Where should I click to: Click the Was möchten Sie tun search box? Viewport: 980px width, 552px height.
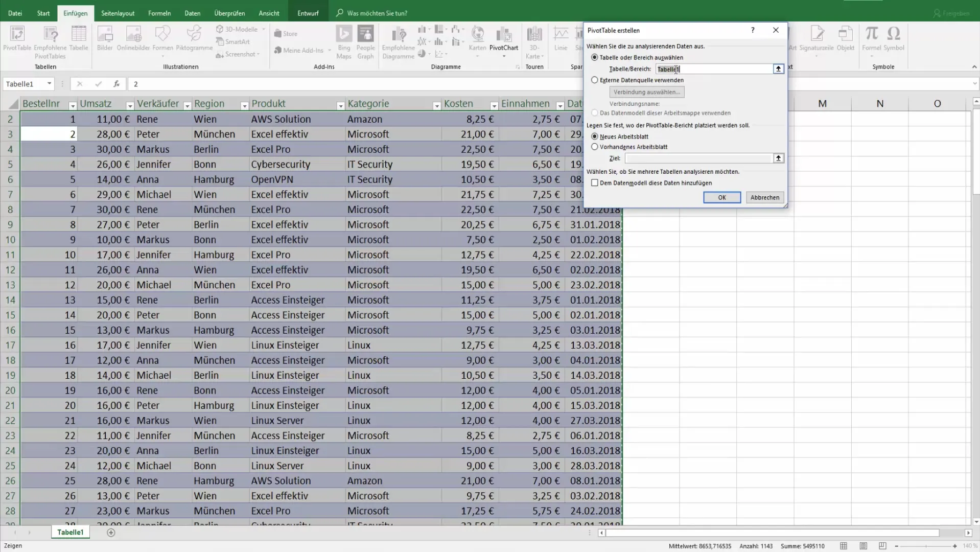(377, 13)
